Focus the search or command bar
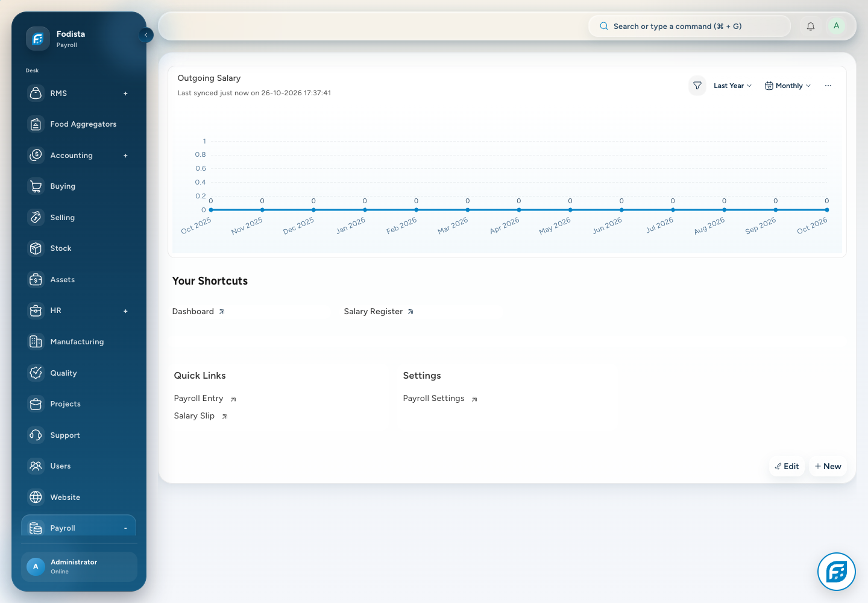The height and width of the screenshot is (603, 868). pyautogui.click(x=689, y=27)
